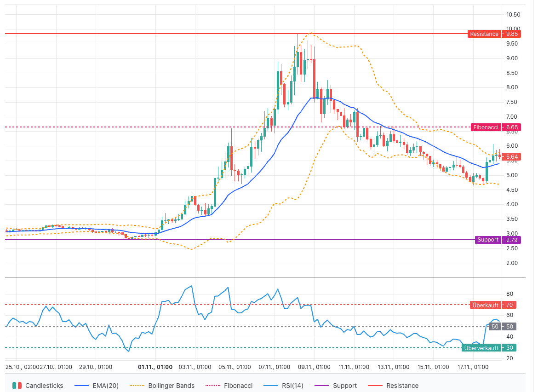
Task: Click the Überverkauft 30 RSI label
Action: coord(489,348)
